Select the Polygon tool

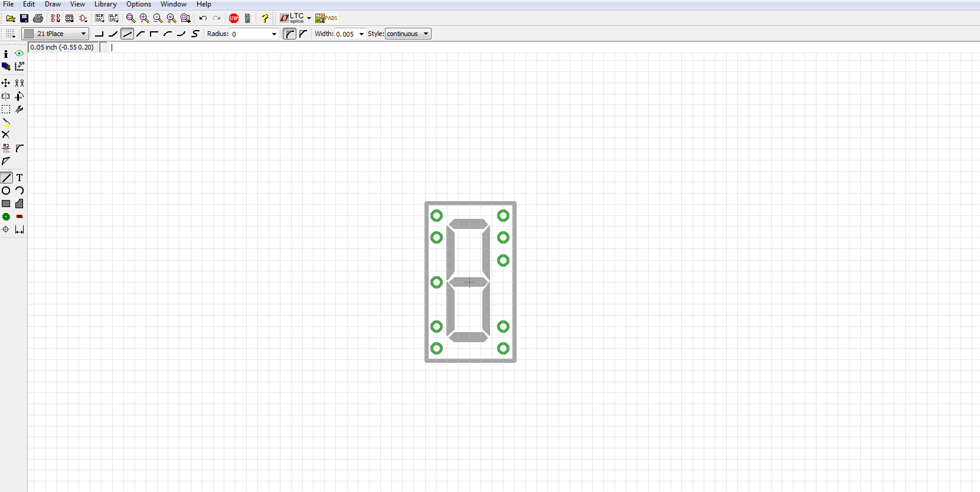19,204
